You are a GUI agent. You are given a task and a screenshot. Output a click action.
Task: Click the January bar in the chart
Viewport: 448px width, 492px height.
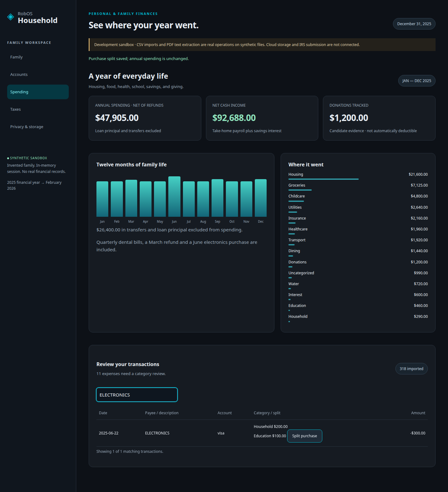coord(102,199)
